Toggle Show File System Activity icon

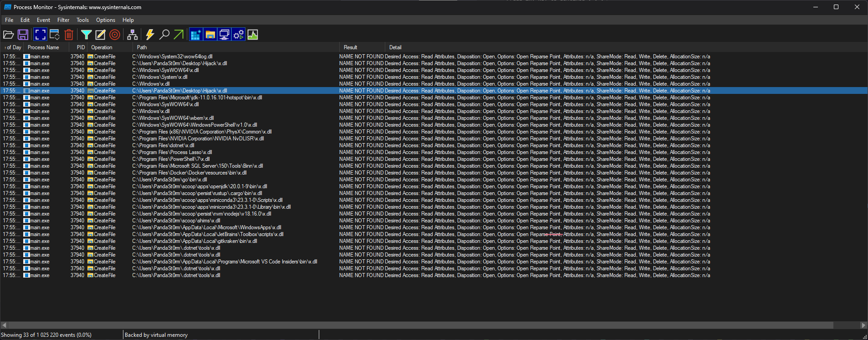click(x=210, y=35)
